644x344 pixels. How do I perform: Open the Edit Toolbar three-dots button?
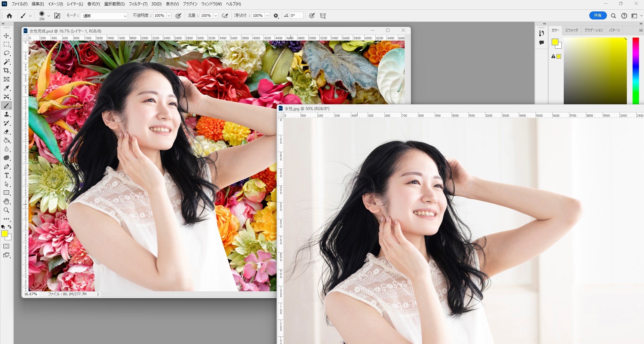tap(6, 219)
